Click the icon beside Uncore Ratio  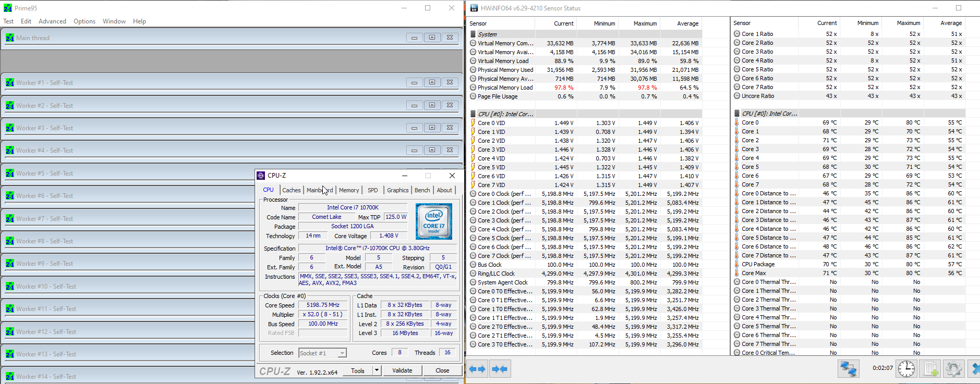[x=737, y=96]
